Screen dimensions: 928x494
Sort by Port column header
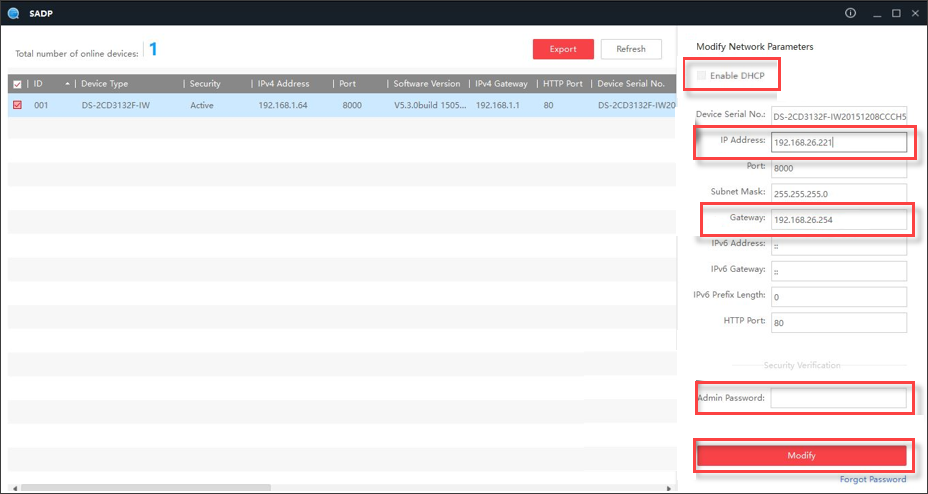click(348, 84)
